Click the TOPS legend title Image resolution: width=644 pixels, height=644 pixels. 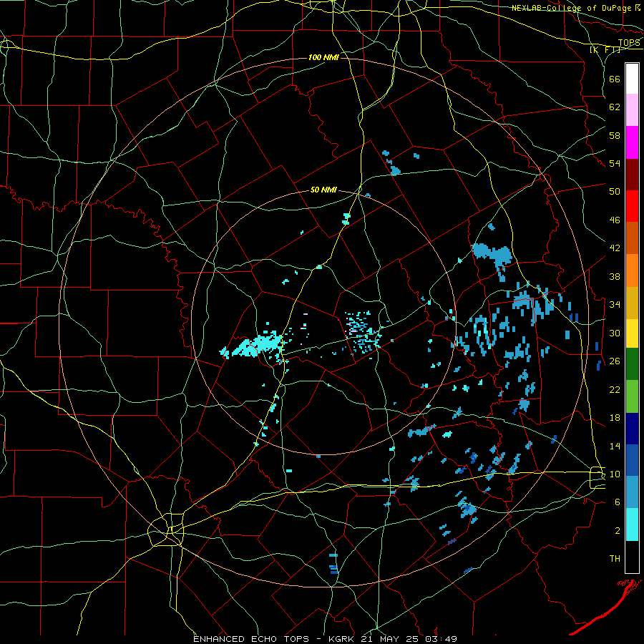pyautogui.click(x=629, y=43)
